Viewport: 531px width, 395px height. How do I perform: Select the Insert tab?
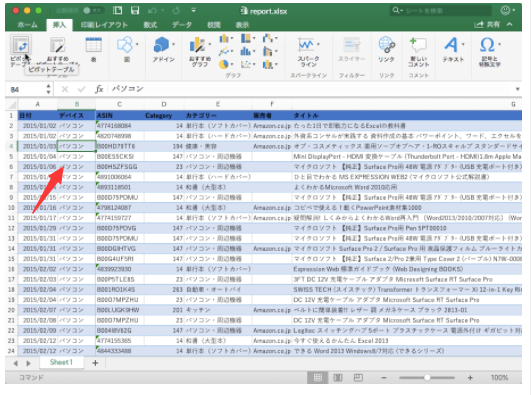[x=59, y=25]
